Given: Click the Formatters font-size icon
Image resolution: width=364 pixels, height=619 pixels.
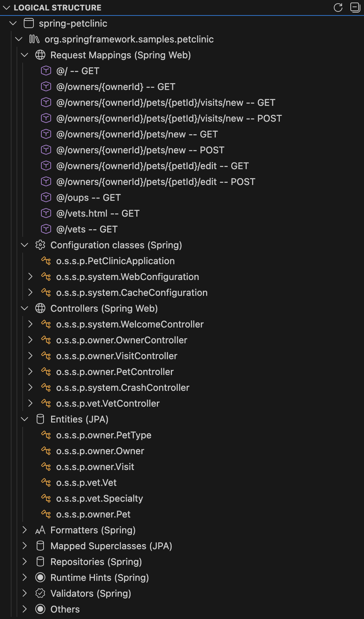Looking at the screenshot, I should coord(40,530).
